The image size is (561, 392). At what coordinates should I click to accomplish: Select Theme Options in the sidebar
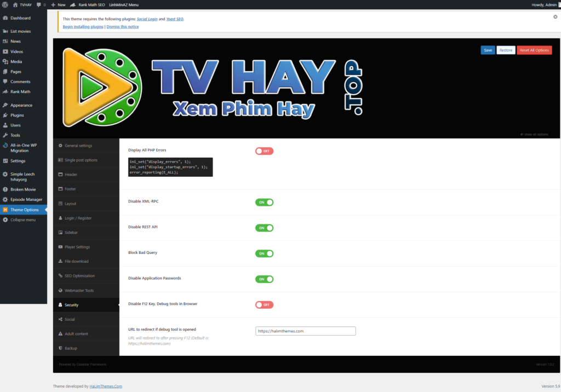24,210
